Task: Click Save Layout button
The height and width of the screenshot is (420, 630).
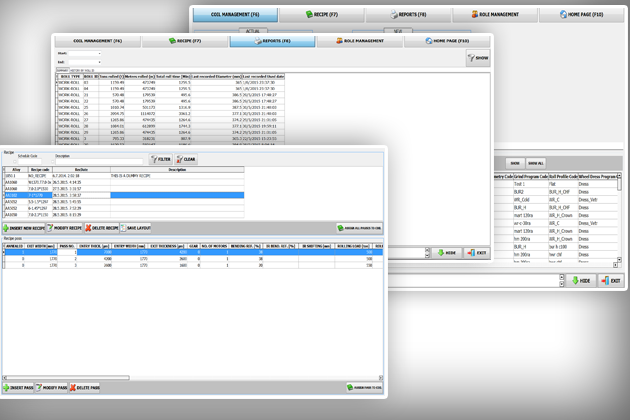Action: pyautogui.click(x=136, y=228)
